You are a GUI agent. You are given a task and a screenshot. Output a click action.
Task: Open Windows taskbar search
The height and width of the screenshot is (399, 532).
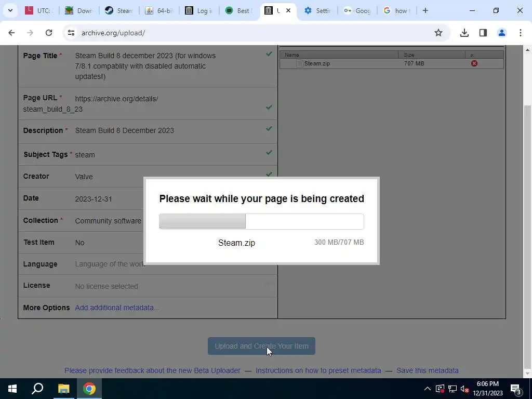tap(37, 389)
